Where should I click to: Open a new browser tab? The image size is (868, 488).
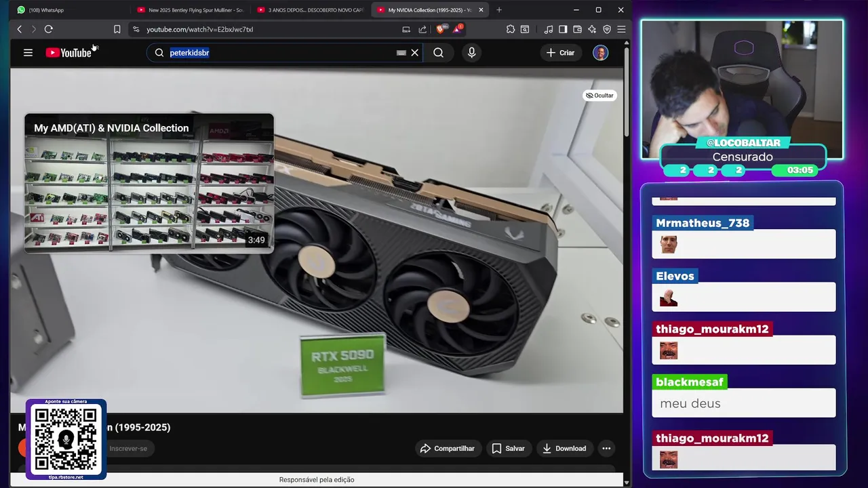[499, 10]
